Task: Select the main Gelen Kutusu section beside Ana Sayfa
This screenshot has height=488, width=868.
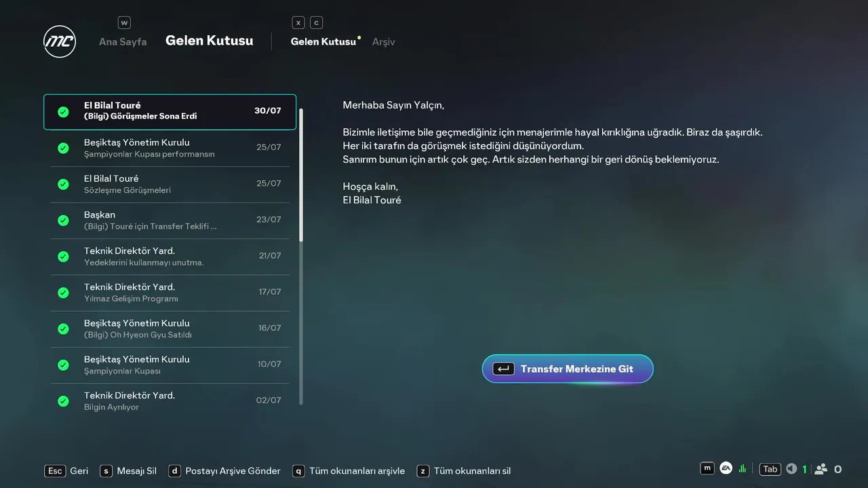Action: pyautogui.click(x=210, y=41)
